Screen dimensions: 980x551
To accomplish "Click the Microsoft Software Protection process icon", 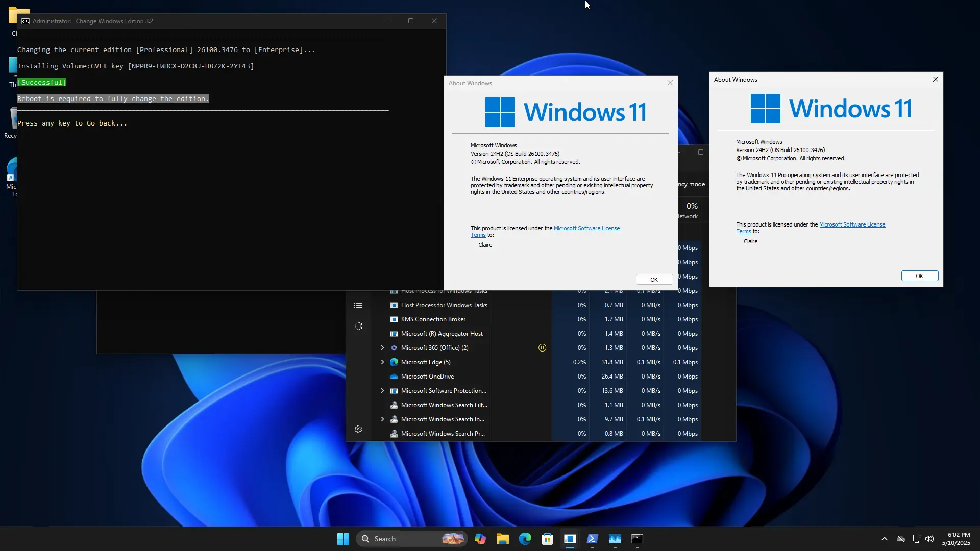I will [394, 391].
